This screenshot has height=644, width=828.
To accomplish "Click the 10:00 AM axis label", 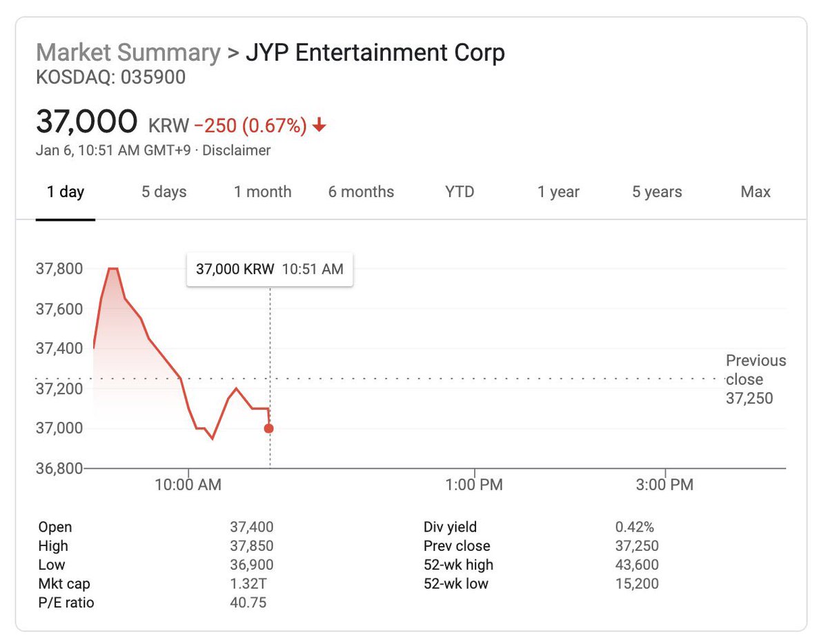I will tap(188, 485).
